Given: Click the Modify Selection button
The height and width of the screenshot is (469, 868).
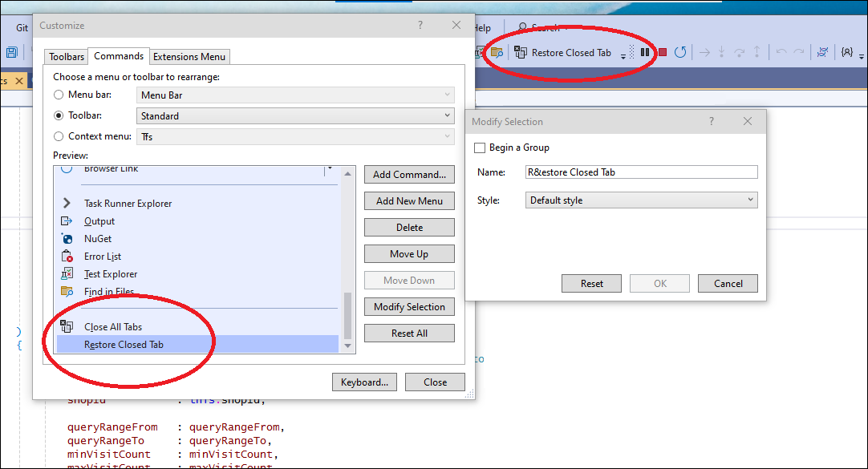Looking at the screenshot, I should tap(409, 306).
